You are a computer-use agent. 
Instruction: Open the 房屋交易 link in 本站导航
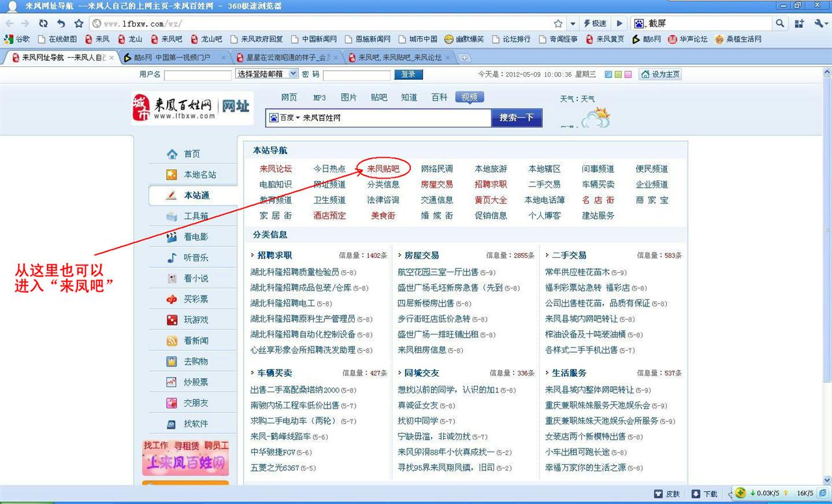pos(437,184)
